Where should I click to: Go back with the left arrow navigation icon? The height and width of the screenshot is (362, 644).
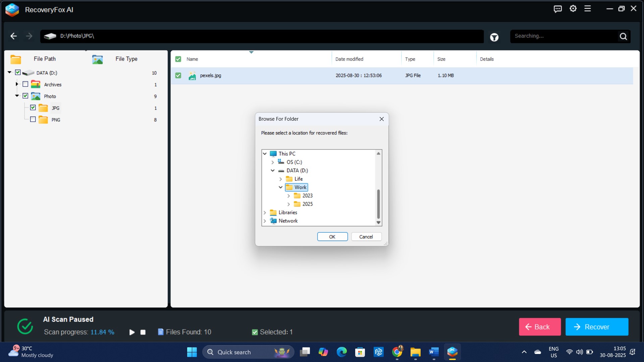click(x=13, y=36)
